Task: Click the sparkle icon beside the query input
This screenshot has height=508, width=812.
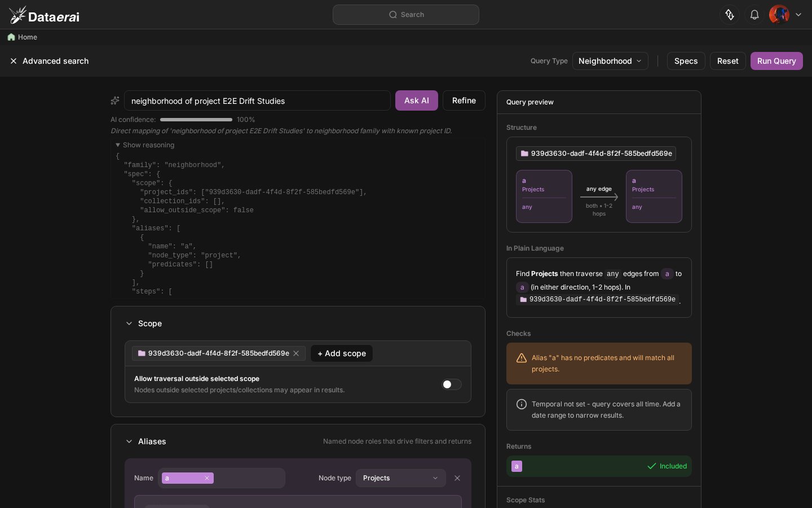Action: point(115,100)
